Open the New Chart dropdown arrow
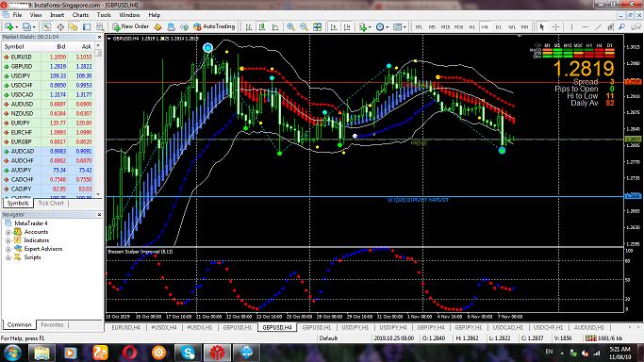644x362 pixels. [x=16, y=27]
